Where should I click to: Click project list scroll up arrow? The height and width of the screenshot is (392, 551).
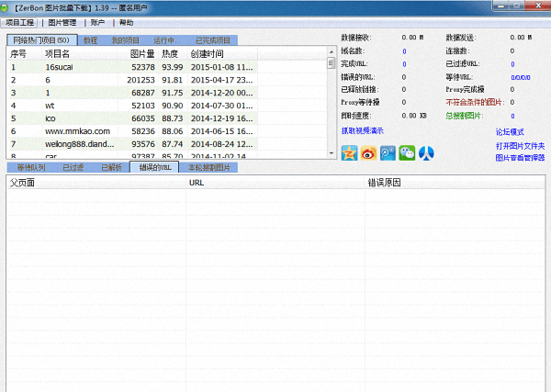tap(331, 51)
